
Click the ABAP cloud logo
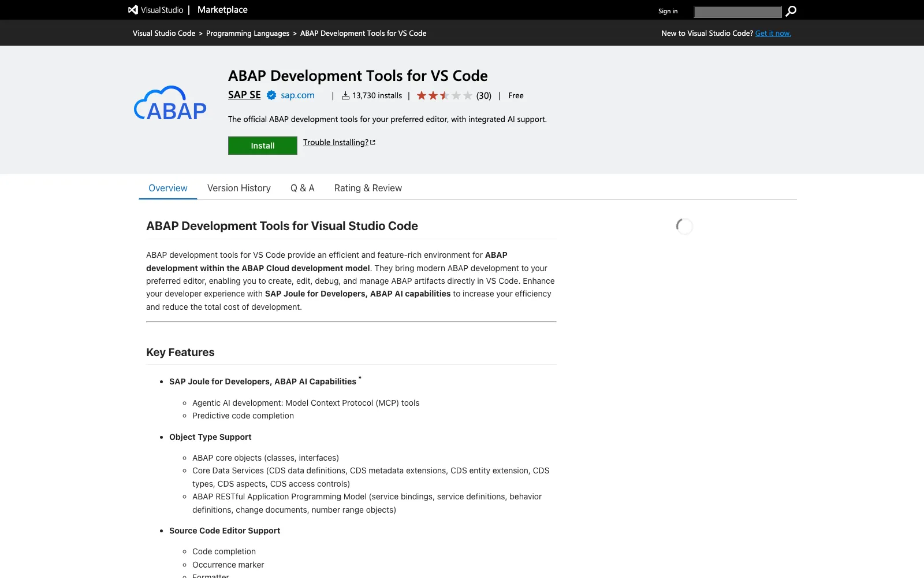(170, 103)
